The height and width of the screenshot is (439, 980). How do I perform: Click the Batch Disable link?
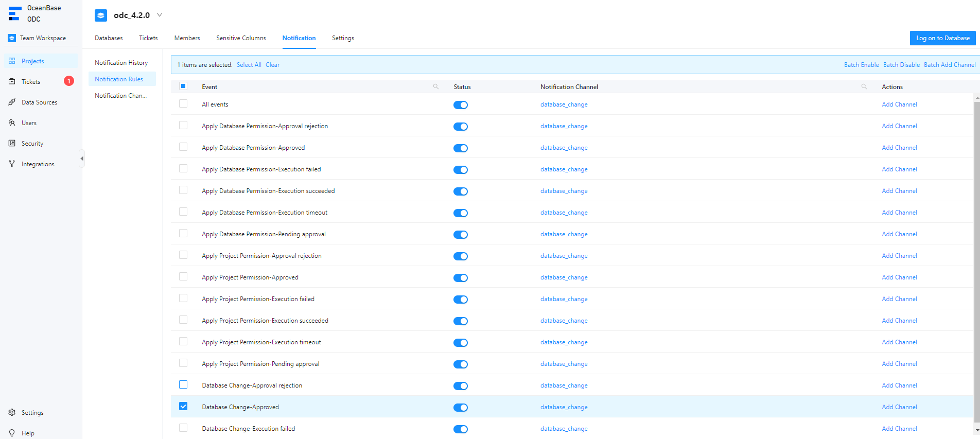901,65
